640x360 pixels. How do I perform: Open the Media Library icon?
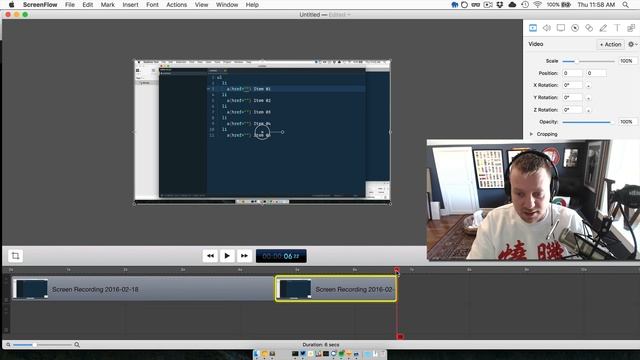[x=631, y=28]
